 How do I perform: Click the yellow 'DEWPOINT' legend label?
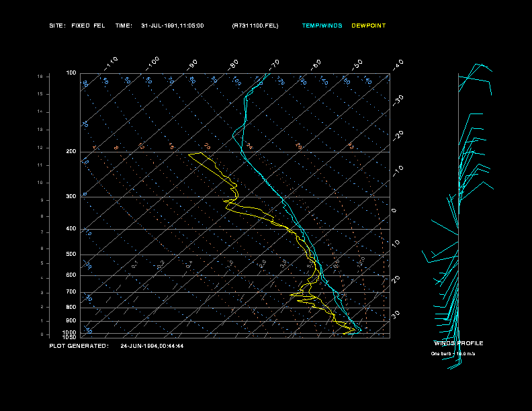point(369,26)
